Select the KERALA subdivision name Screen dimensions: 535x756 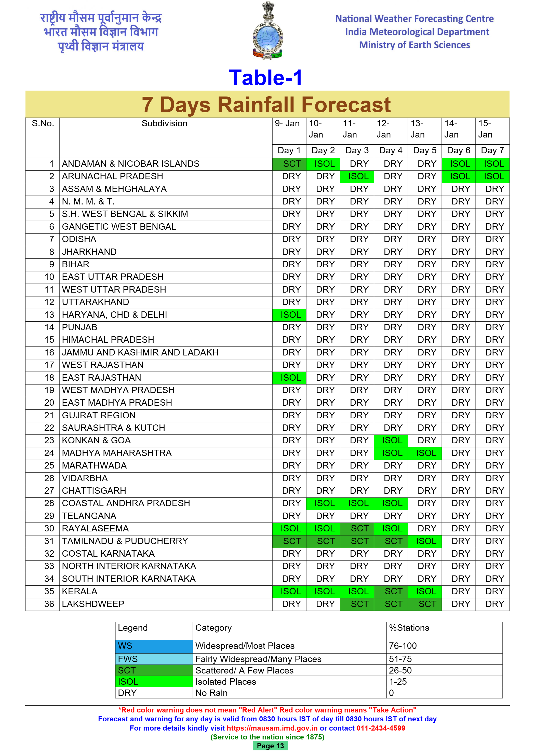[80, 591]
